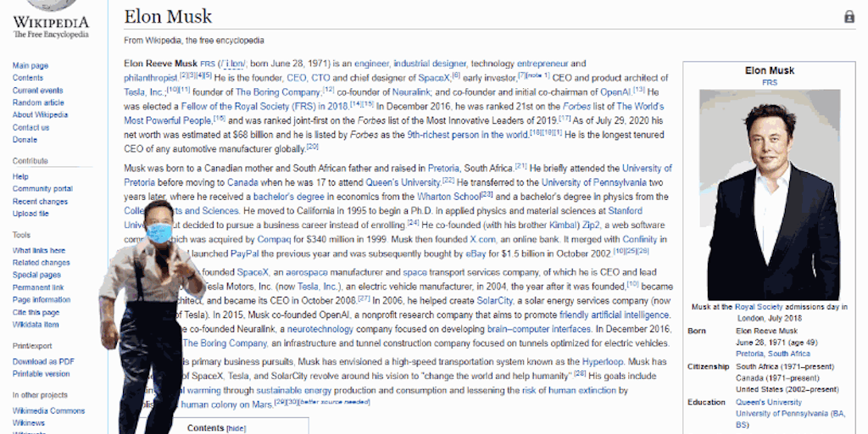Open a Random article
Screen dimensions: 868x434
click(x=38, y=103)
